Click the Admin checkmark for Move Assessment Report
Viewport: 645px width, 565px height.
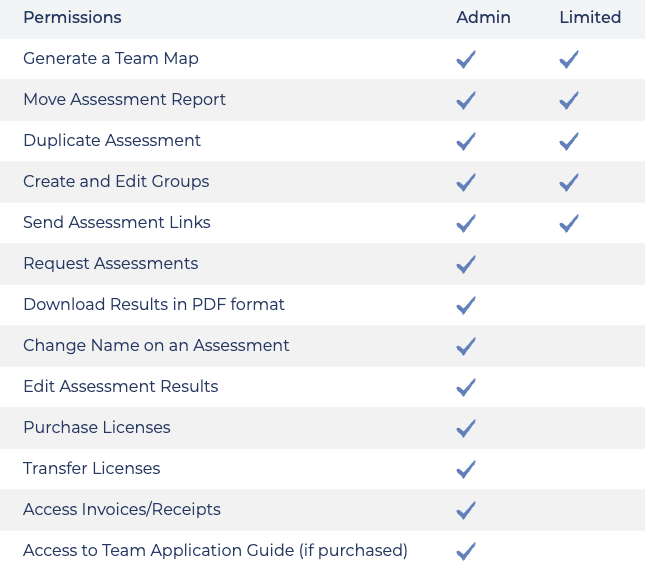466,100
